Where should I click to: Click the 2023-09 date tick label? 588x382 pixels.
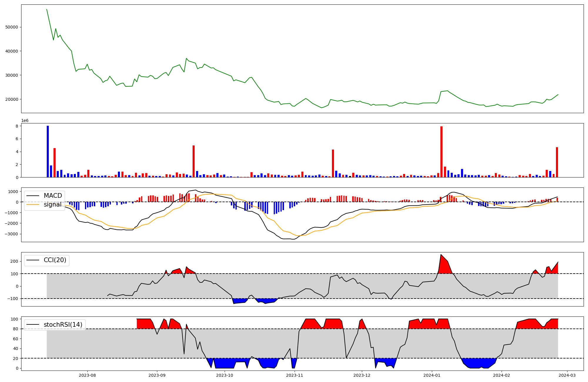point(157,375)
